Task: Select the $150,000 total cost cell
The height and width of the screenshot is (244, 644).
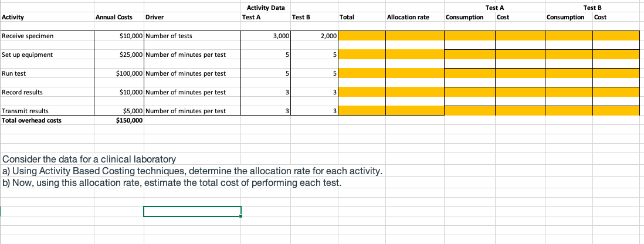Action: coord(118,120)
